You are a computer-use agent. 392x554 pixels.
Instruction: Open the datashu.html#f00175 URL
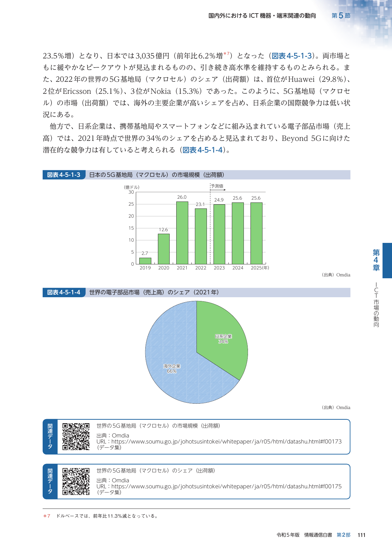(x=226, y=486)
